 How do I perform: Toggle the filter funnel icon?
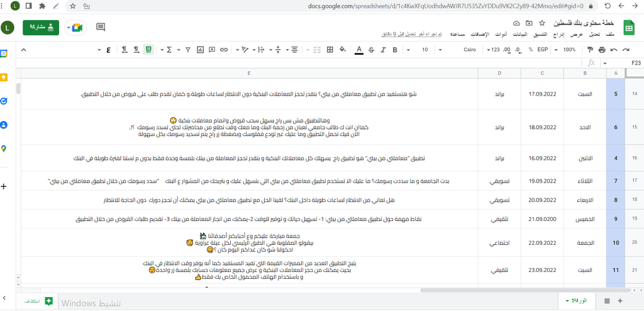point(187,50)
